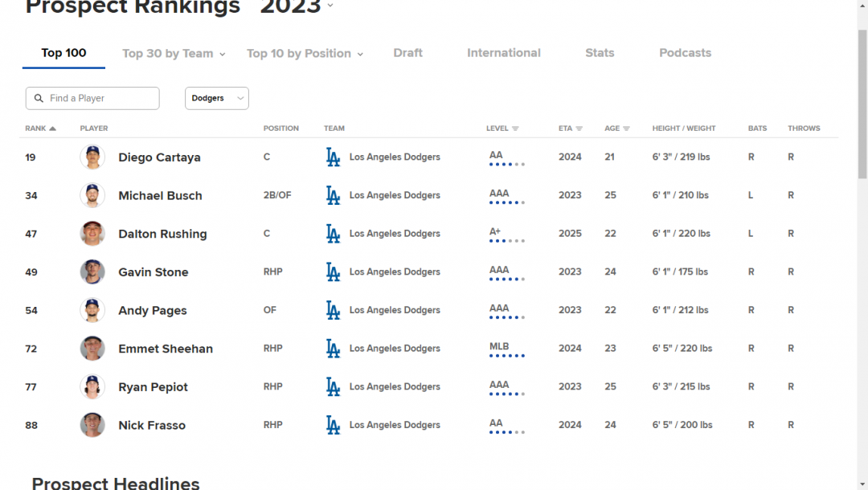Switch to the International tab

coord(504,53)
